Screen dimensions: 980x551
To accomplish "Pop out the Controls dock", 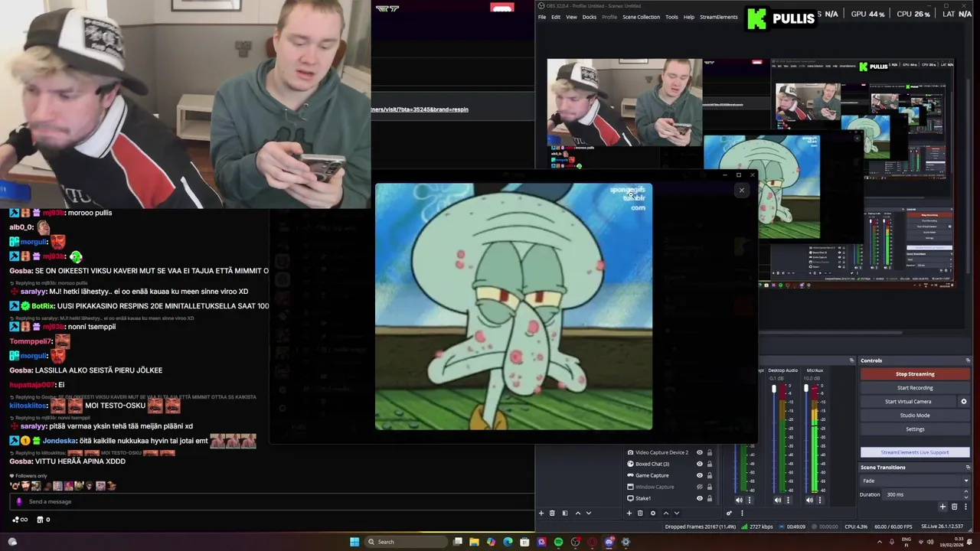I will (968, 360).
